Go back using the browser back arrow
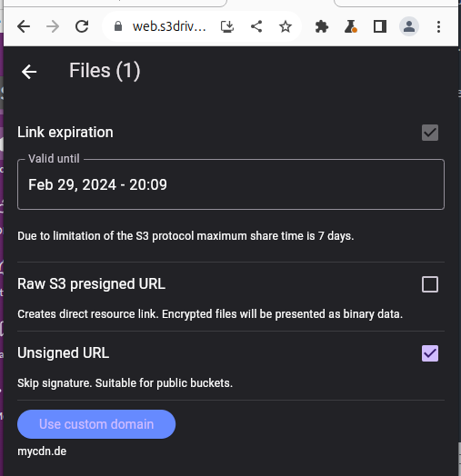The image size is (461, 476). pos(24,26)
